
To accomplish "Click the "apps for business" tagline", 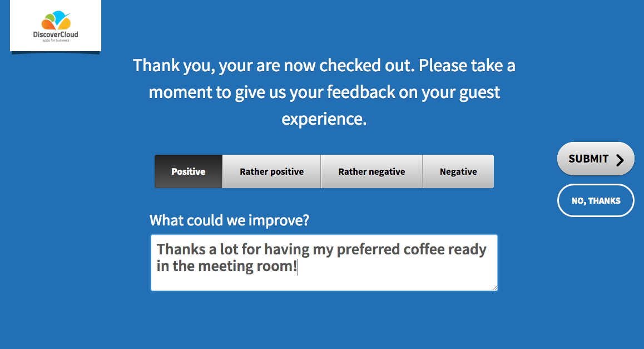I will (56, 41).
